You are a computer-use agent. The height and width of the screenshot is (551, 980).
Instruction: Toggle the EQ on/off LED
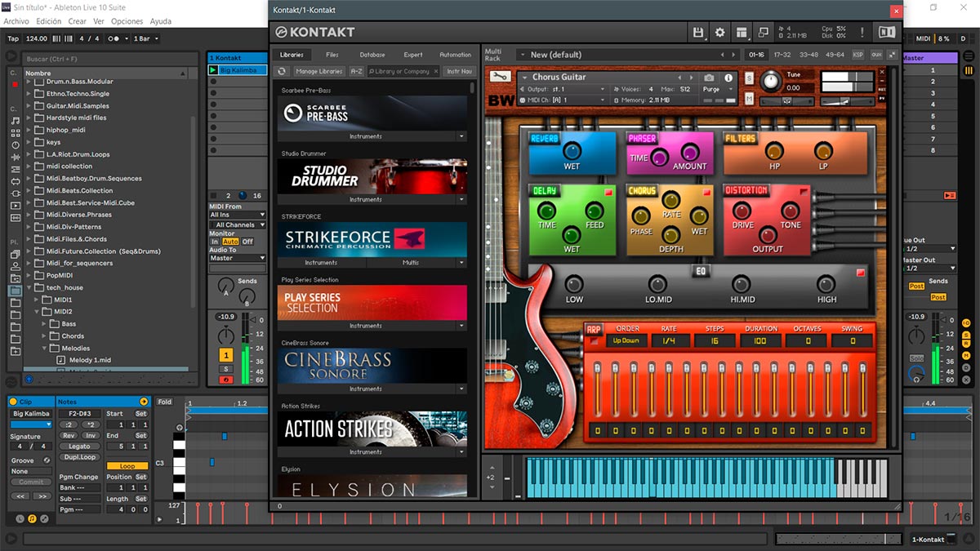point(860,273)
